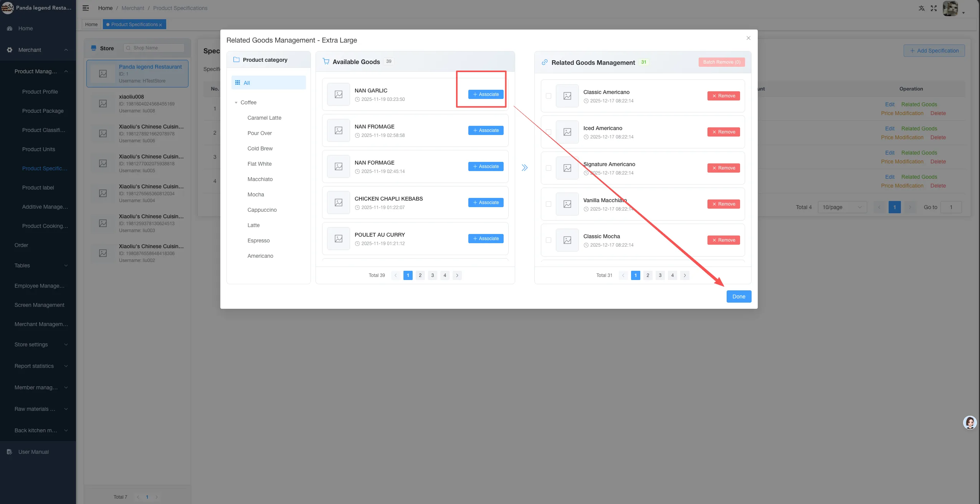980x504 pixels.
Task: Open Product Profile in sidebar
Action: point(40,92)
